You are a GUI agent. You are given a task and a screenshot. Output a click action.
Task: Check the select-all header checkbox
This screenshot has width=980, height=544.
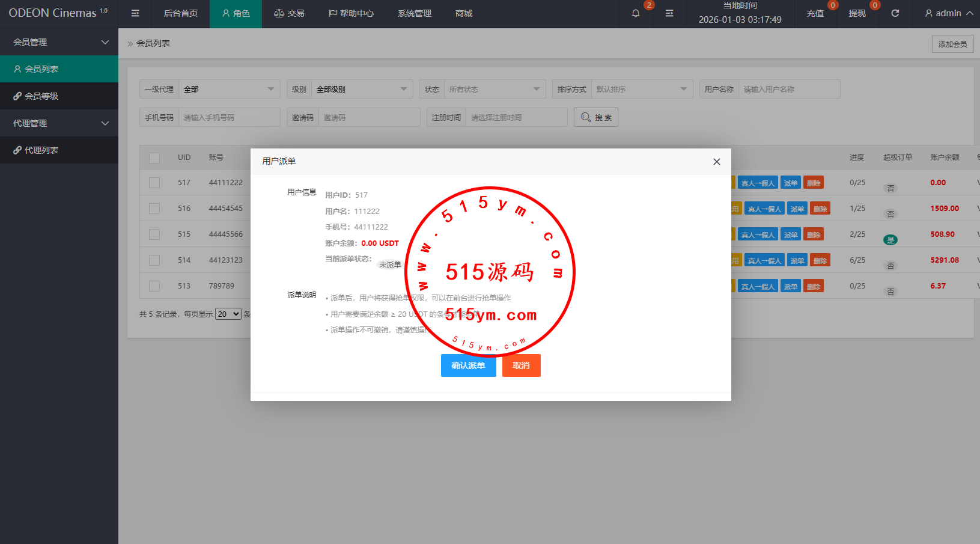click(x=154, y=157)
